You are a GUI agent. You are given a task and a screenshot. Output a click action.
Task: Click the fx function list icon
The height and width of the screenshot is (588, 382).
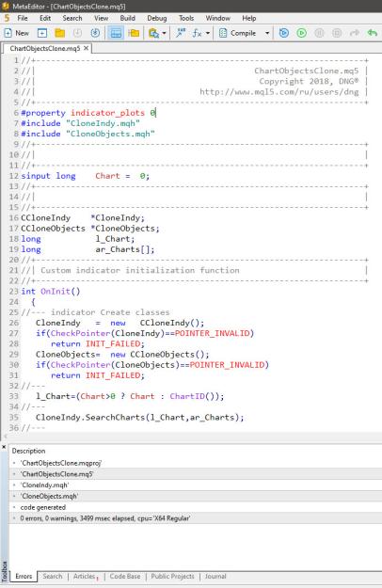click(x=198, y=33)
